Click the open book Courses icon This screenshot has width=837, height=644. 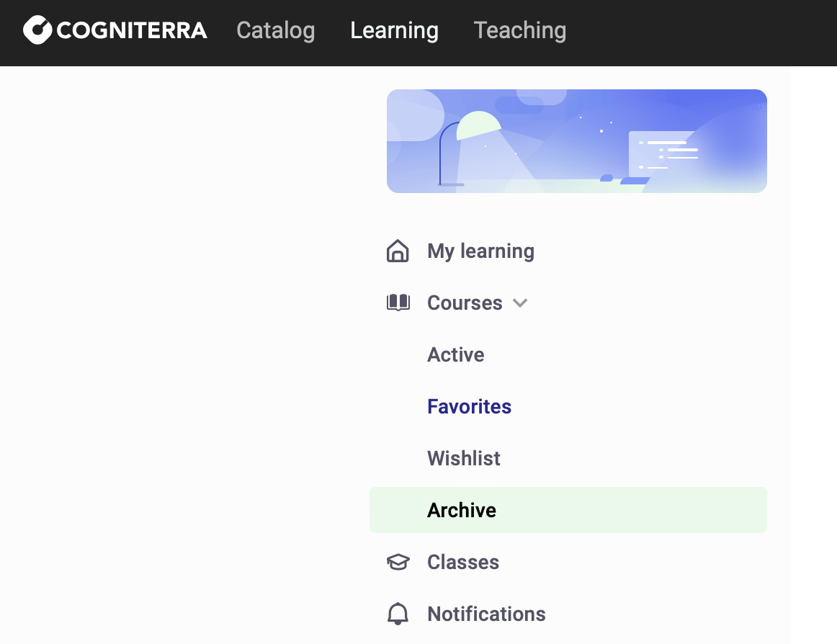click(x=398, y=303)
